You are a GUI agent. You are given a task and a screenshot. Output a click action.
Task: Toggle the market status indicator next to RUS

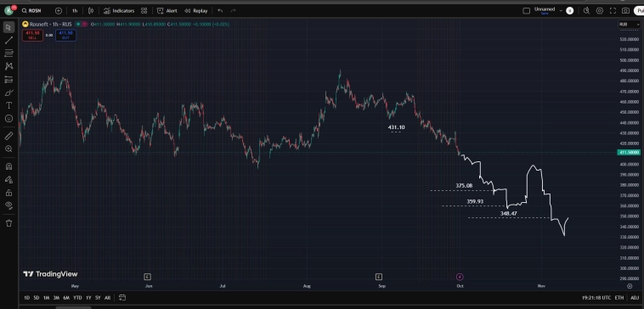(x=78, y=25)
